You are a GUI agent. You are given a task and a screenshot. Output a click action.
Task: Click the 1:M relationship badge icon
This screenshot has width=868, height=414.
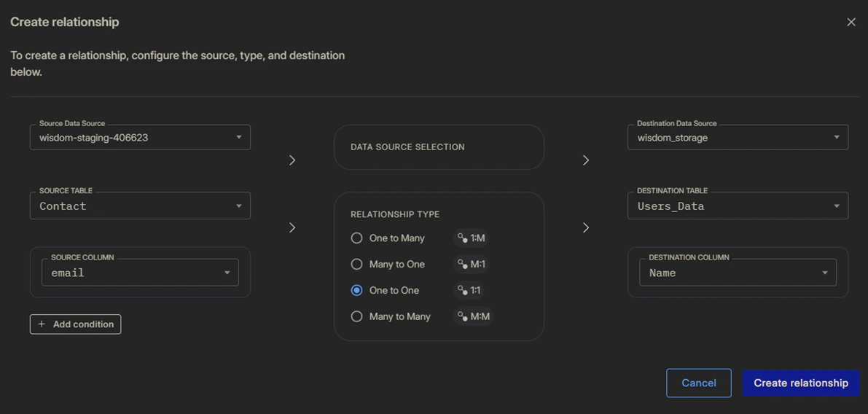pos(471,238)
